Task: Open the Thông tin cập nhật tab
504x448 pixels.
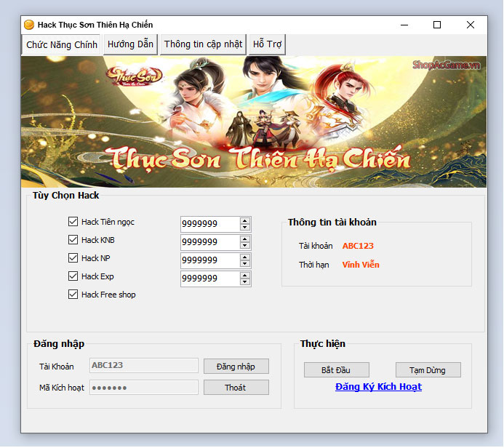Action: [x=203, y=44]
